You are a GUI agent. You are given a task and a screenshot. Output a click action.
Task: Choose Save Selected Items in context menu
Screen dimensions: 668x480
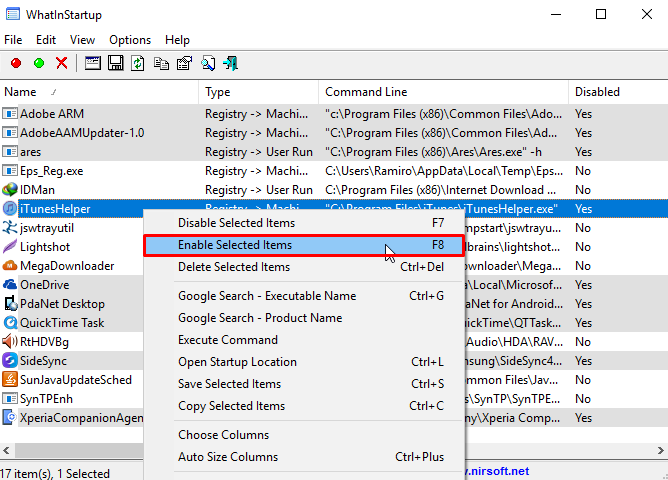coord(304,384)
